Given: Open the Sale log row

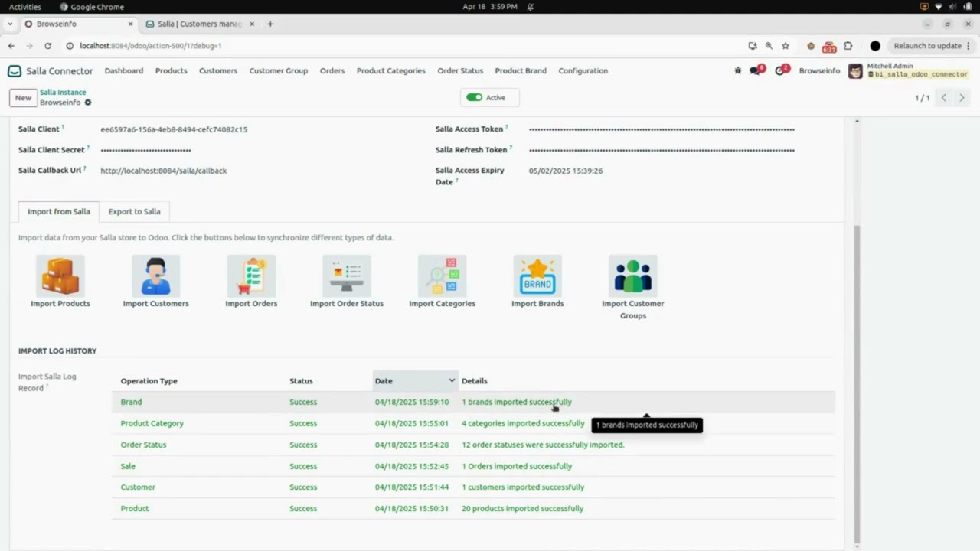Looking at the screenshot, I should (473, 466).
